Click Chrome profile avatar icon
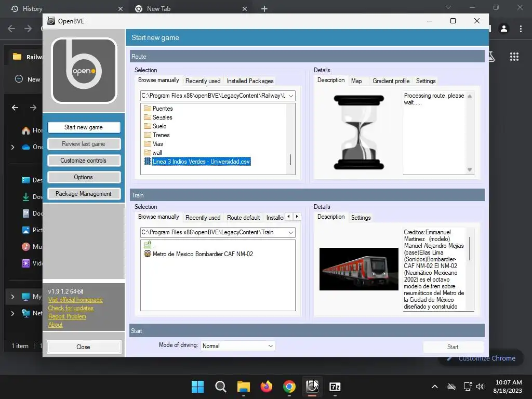Viewport: 532px width, 399px height. click(x=504, y=29)
